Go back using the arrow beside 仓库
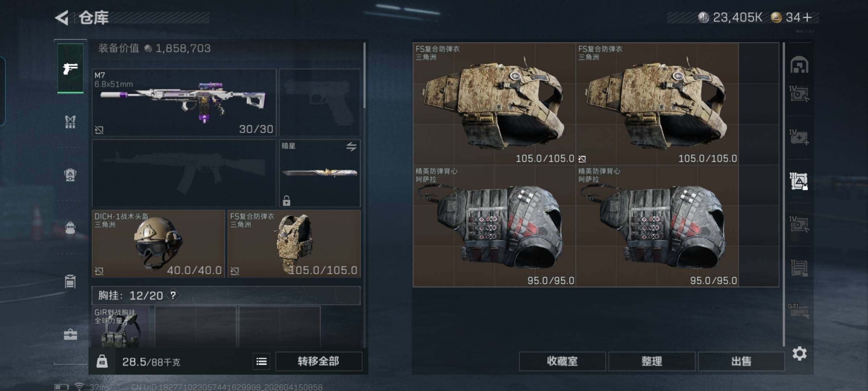Image resolution: width=868 pixels, height=391 pixels. [62, 17]
